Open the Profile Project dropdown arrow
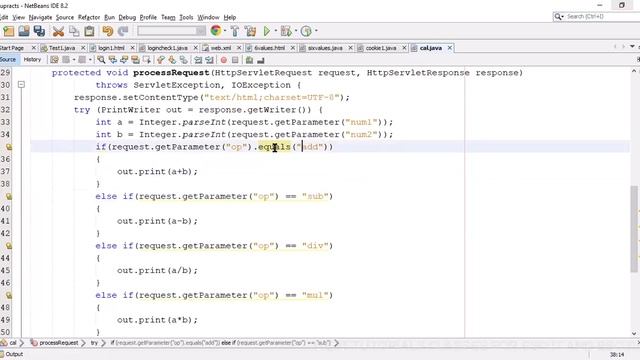This screenshot has width=640, height=360. click(316, 31)
